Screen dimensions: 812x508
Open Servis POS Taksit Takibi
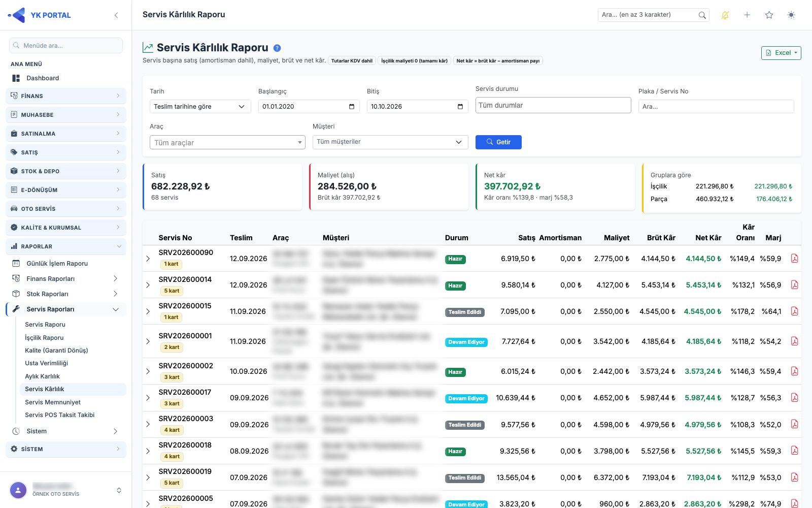coord(60,415)
